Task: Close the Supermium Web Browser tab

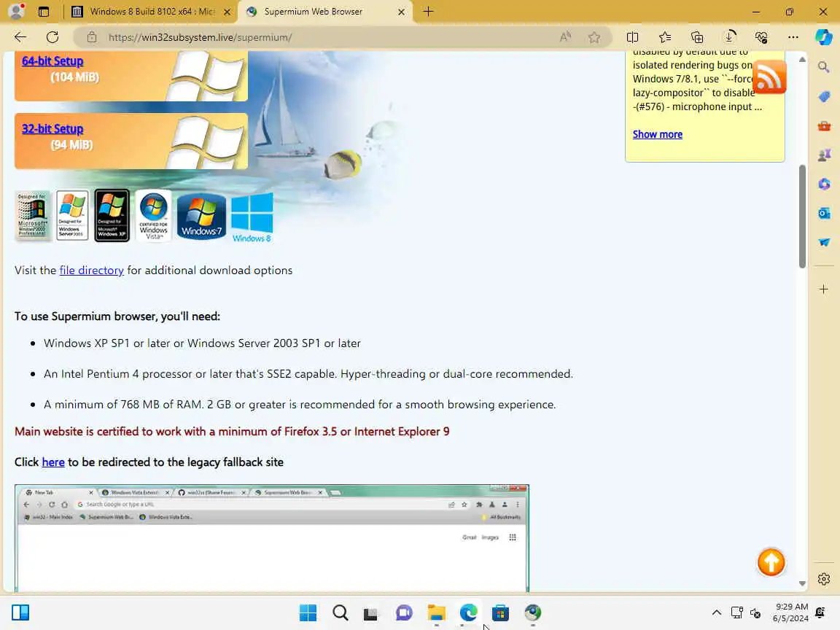Action: [401, 12]
